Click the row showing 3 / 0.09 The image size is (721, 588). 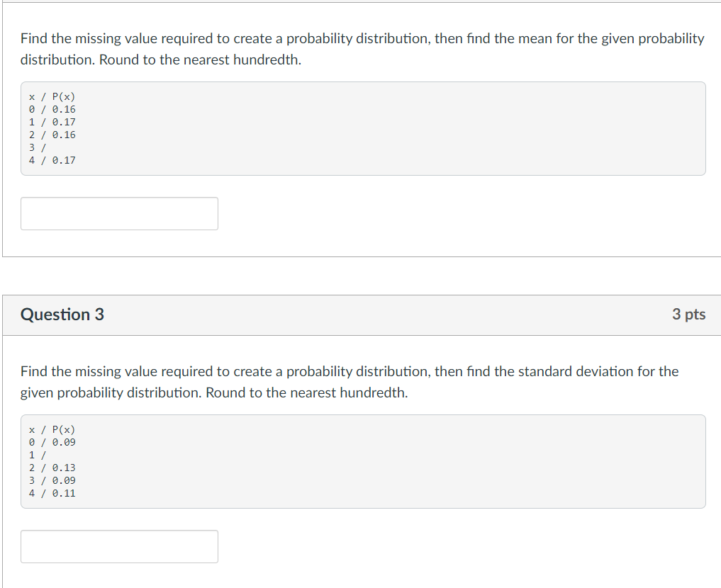(52, 480)
